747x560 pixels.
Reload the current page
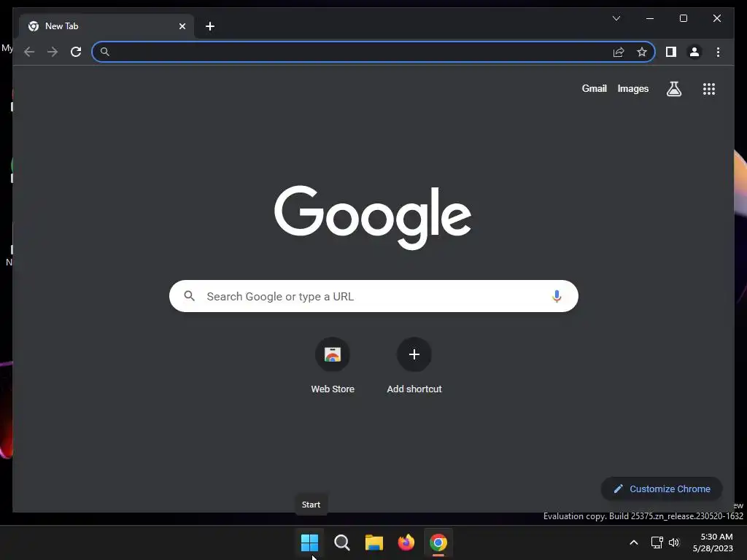tap(76, 52)
